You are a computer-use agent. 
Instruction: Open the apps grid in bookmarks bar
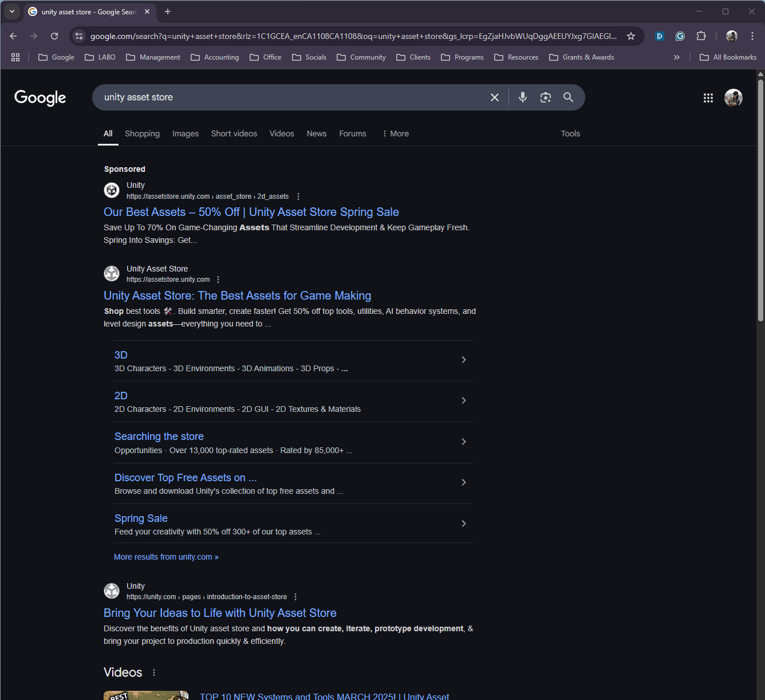(x=15, y=57)
